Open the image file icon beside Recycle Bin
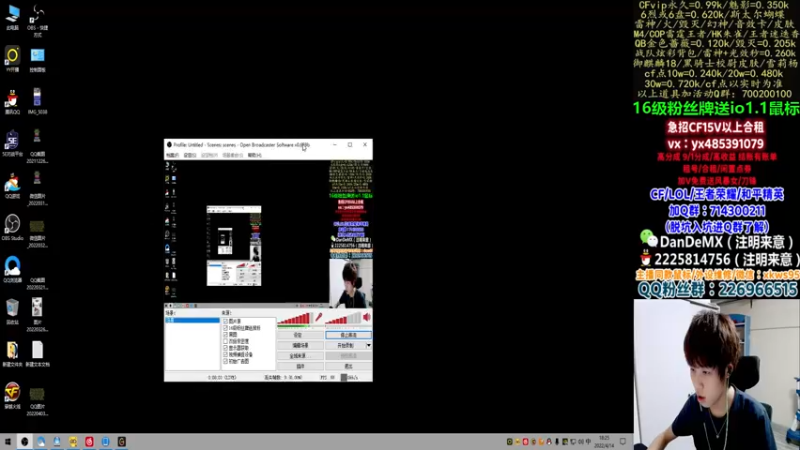Image resolution: width=800 pixels, height=450 pixels. pos(37,315)
